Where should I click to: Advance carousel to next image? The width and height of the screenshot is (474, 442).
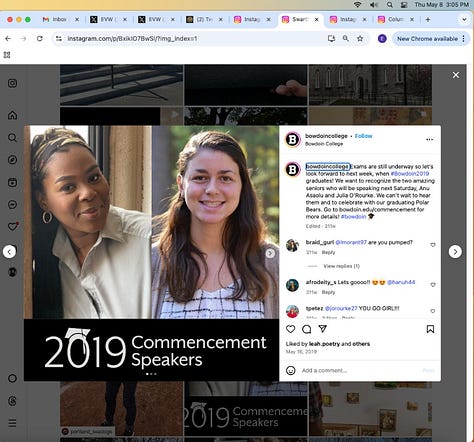pos(270,253)
